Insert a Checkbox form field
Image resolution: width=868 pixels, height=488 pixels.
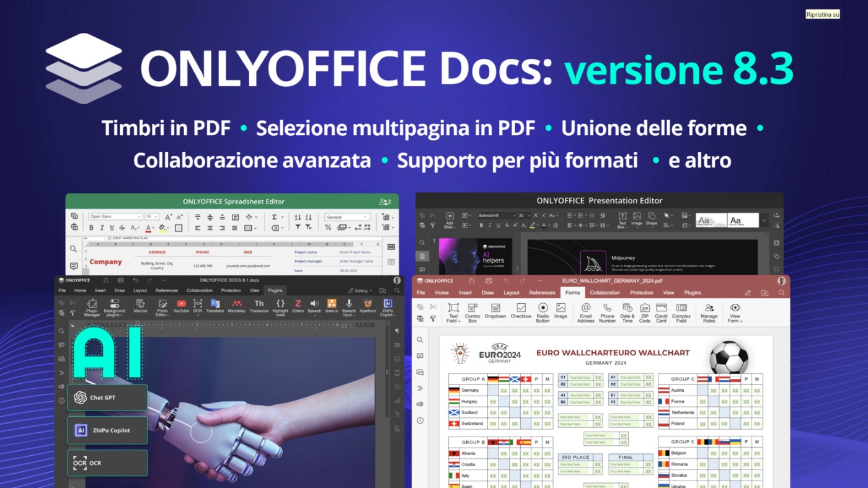pyautogui.click(x=521, y=311)
